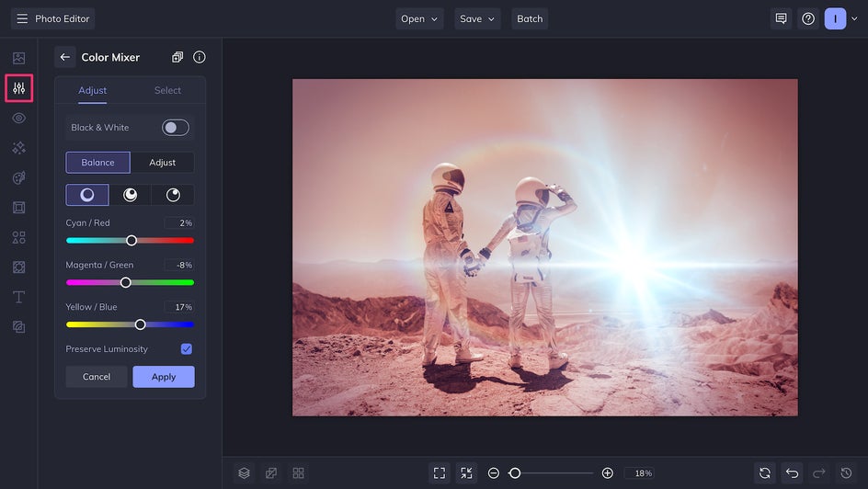Go back from Color Mixer panel
The image size is (868, 489).
click(64, 57)
